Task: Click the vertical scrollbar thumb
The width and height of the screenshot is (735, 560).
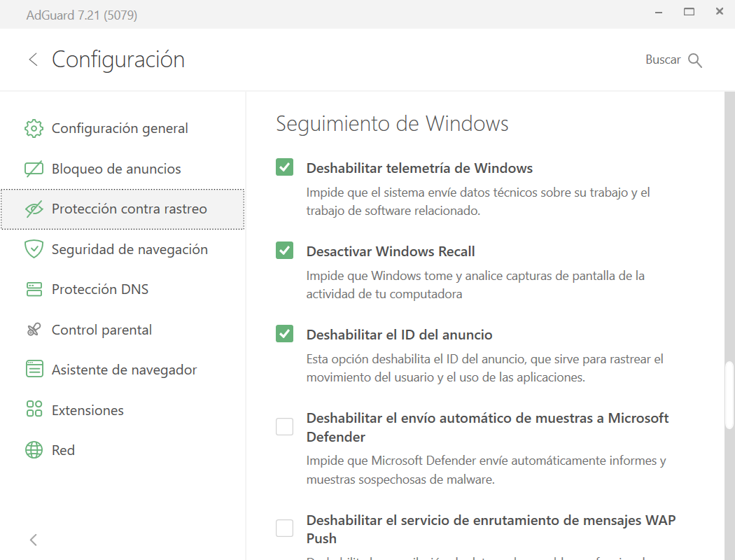Action: tap(729, 395)
